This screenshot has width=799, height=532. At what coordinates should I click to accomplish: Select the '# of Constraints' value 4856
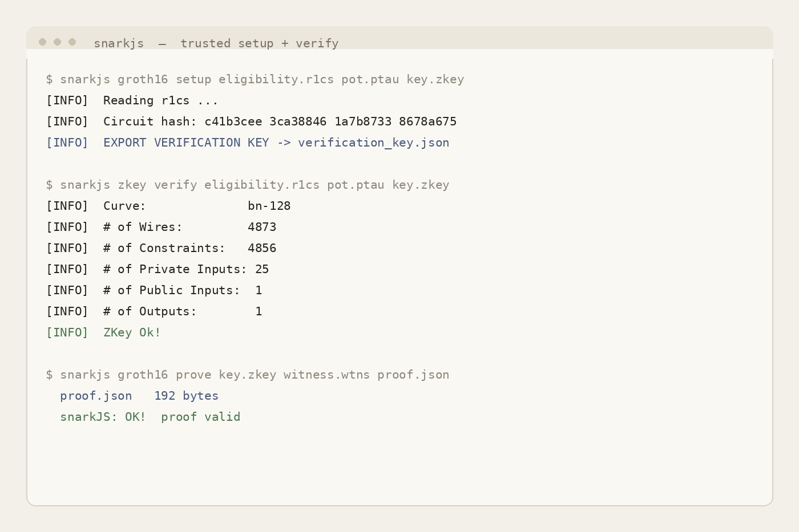pos(262,248)
